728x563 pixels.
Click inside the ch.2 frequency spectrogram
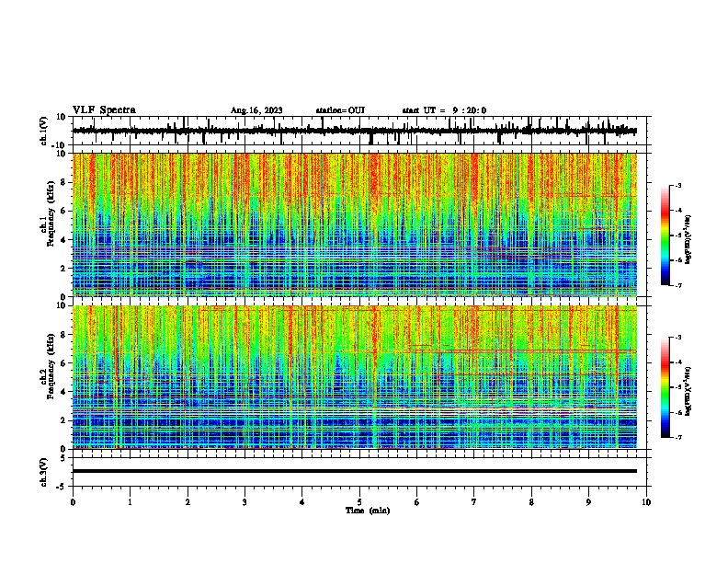point(355,377)
